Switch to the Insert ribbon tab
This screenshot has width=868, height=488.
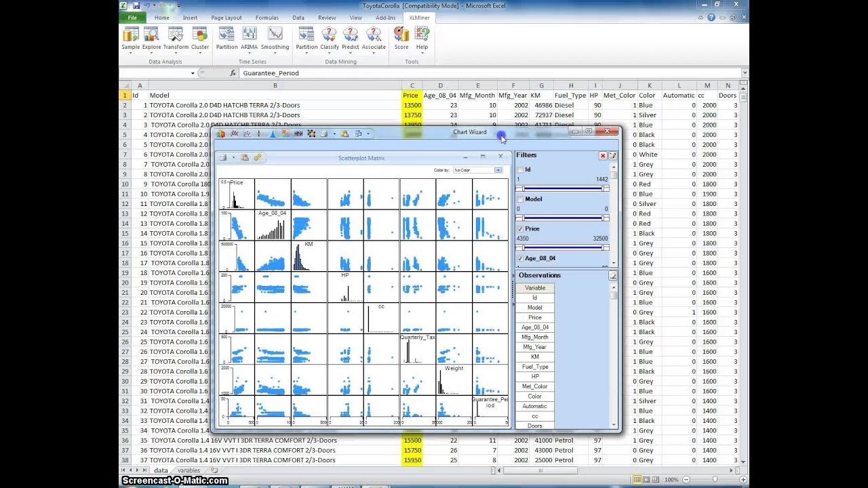190,18
